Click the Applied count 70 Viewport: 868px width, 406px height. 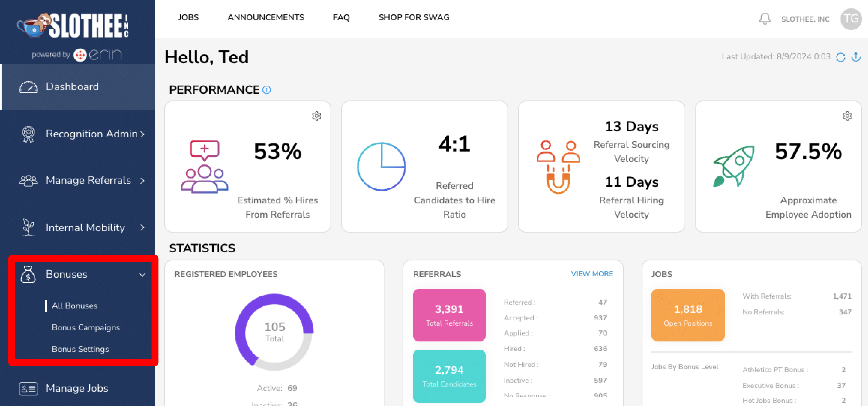[x=603, y=333]
